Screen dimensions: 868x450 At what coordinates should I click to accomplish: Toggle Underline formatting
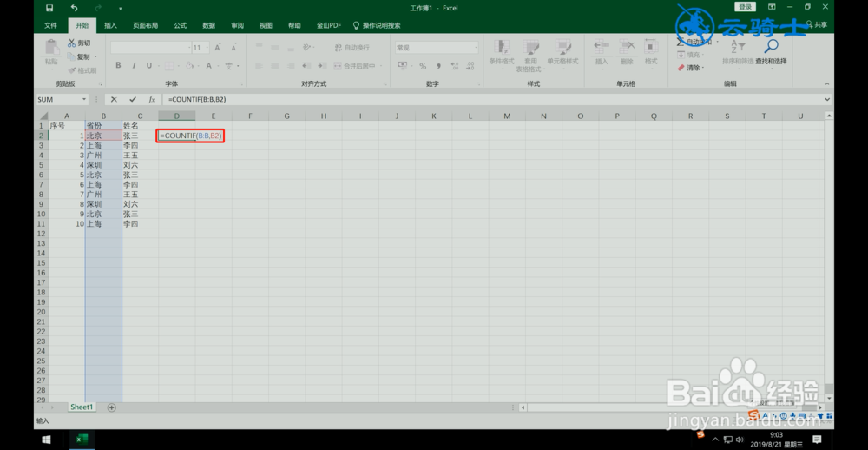(x=149, y=65)
